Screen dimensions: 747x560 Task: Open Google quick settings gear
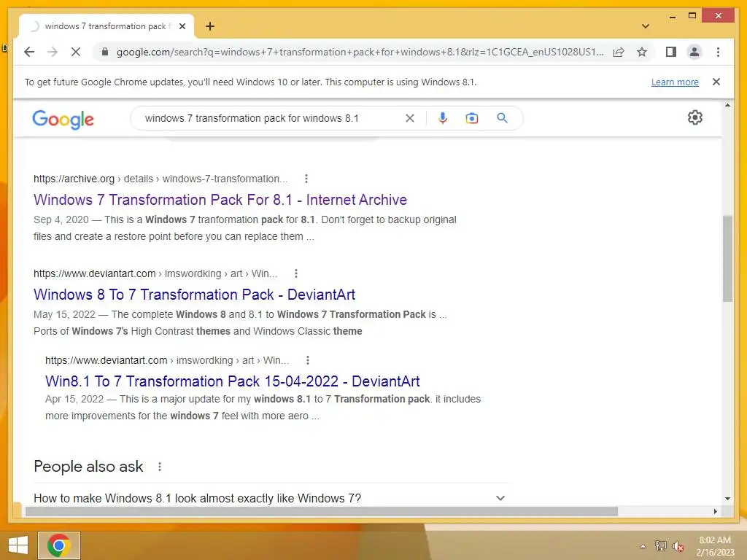695,117
